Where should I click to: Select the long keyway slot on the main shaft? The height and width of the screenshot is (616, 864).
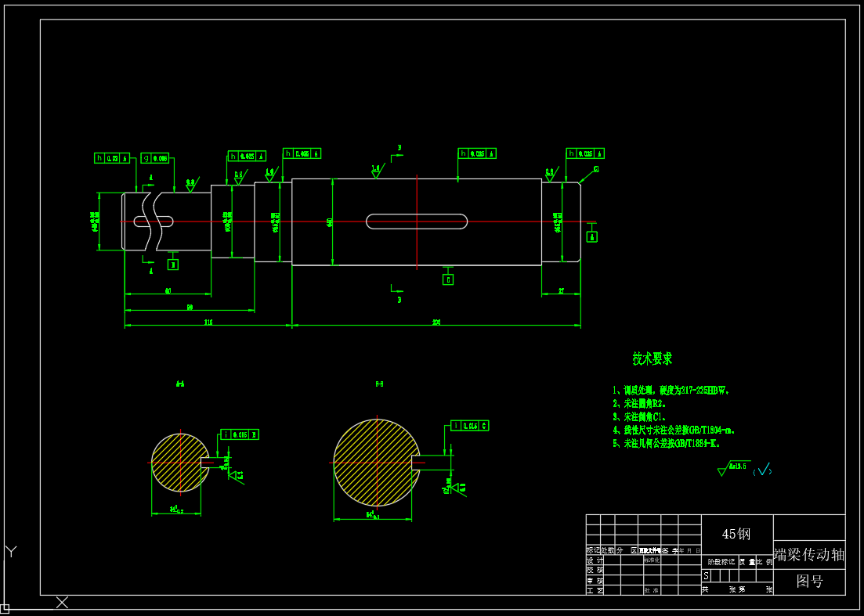click(417, 222)
